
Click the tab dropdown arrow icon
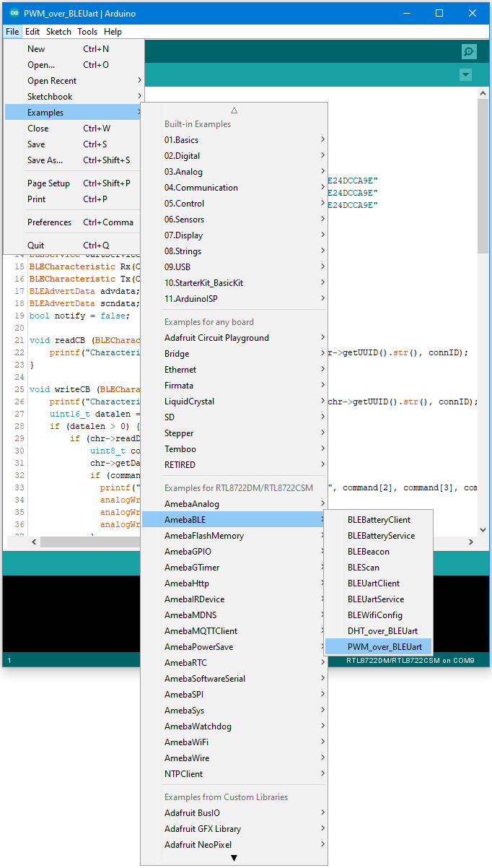coord(465,75)
